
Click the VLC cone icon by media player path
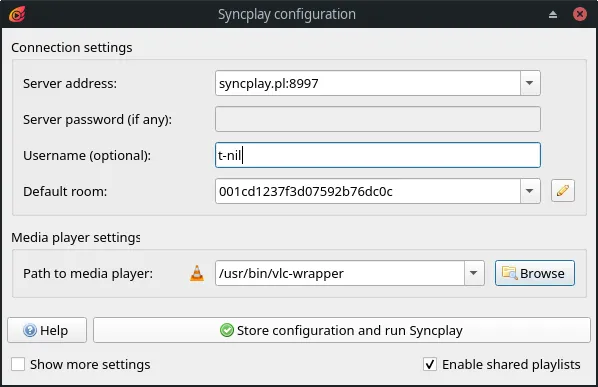(197, 273)
